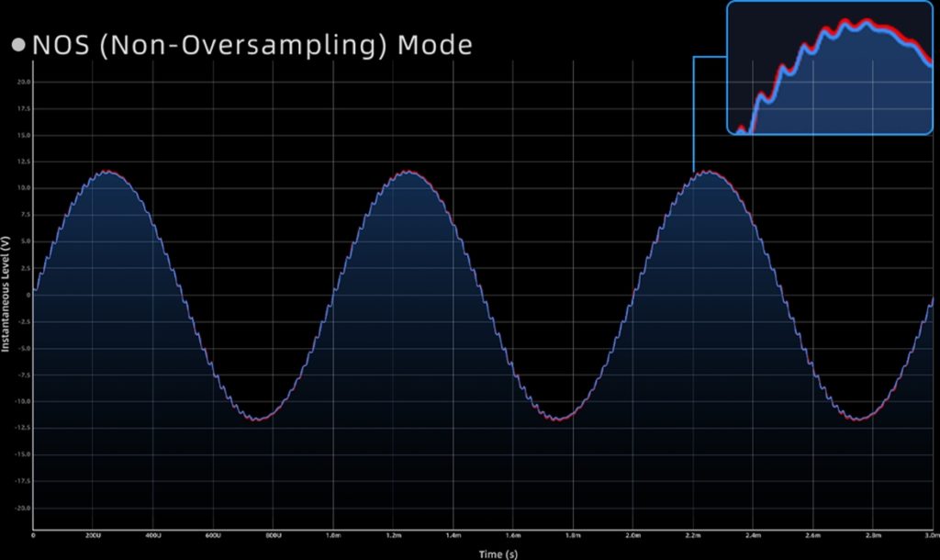The image size is (940, 560).
Task: Select the second waveform peak near 1.2m
Action: pyautogui.click(x=407, y=172)
